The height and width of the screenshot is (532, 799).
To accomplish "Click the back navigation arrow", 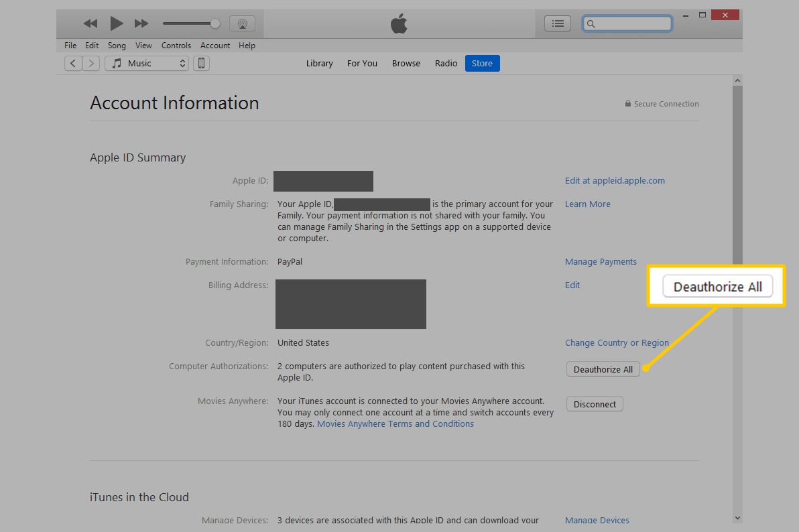I will (x=73, y=64).
